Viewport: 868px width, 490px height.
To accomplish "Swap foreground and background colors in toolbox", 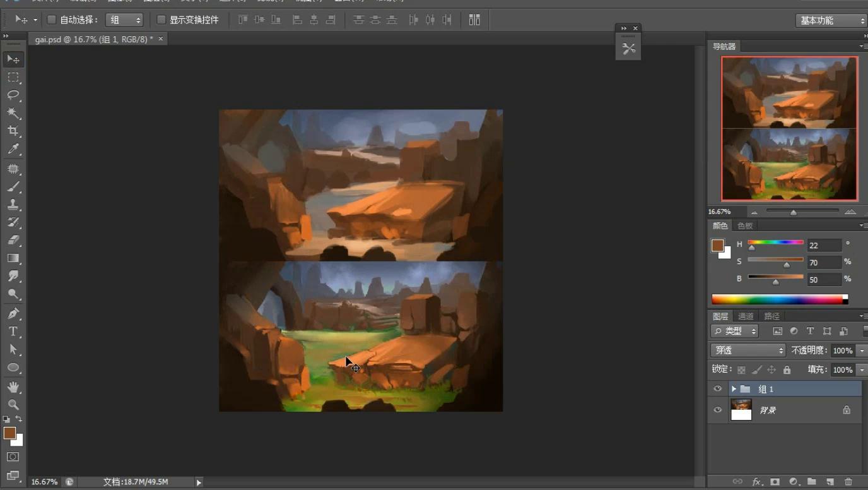I will tap(19, 419).
